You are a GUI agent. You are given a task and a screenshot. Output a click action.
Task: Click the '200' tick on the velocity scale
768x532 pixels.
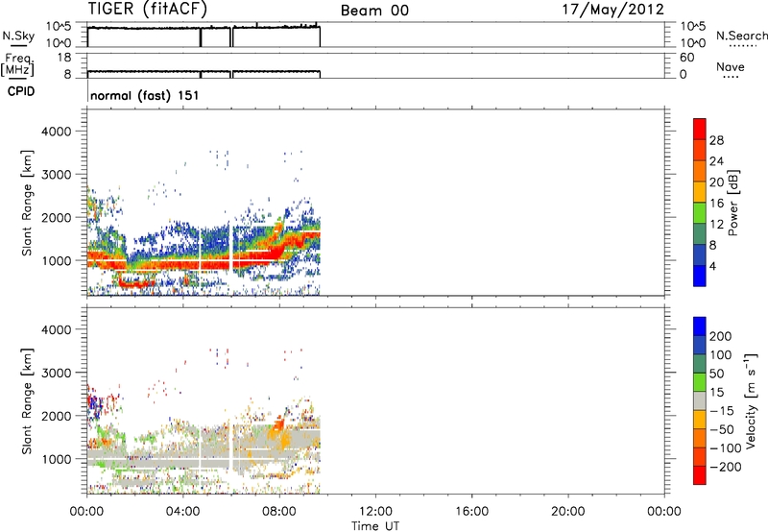coord(721,336)
